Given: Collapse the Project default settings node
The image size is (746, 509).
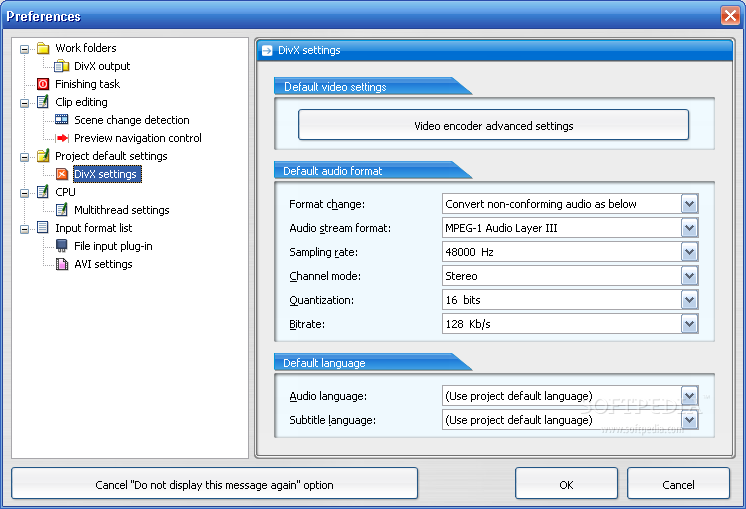Looking at the screenshot, I should pos(24,157).
